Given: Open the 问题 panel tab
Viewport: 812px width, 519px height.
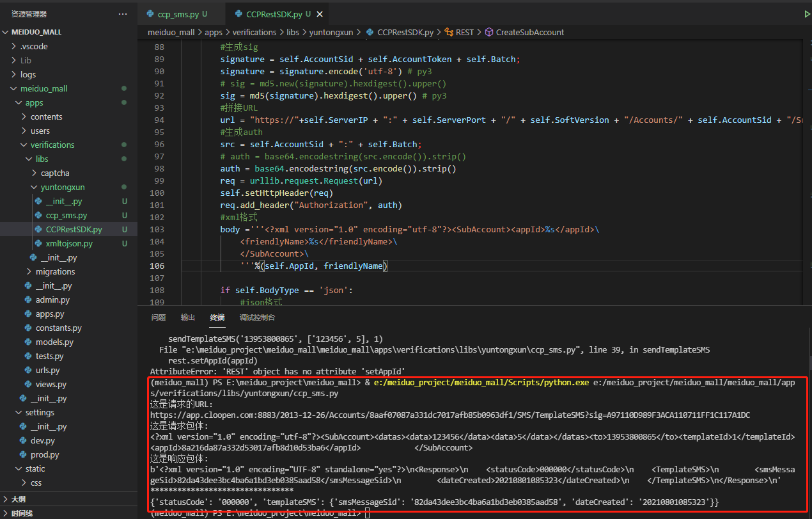Looking at the screenshot, I should tap(159, 317).
